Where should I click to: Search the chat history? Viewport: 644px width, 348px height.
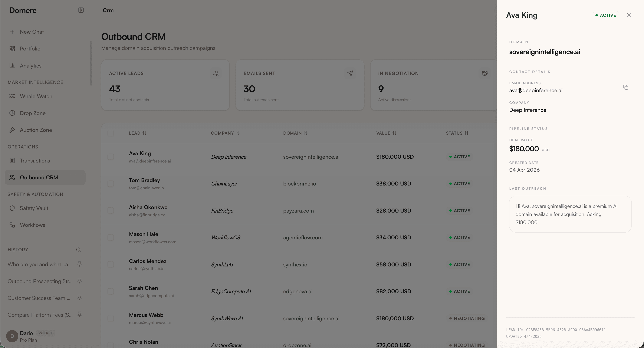tap(78, 250)
